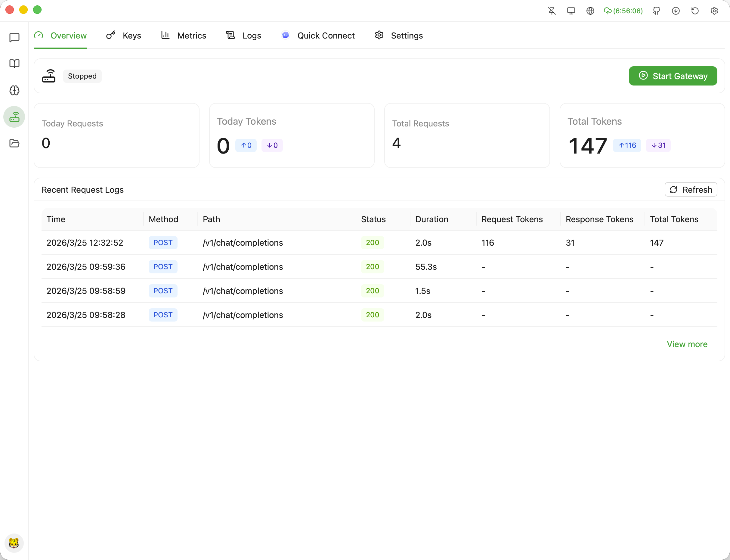Switch to the Keys tab
The height and width of the screenshot is (560, 730).
tap(124, 36)
